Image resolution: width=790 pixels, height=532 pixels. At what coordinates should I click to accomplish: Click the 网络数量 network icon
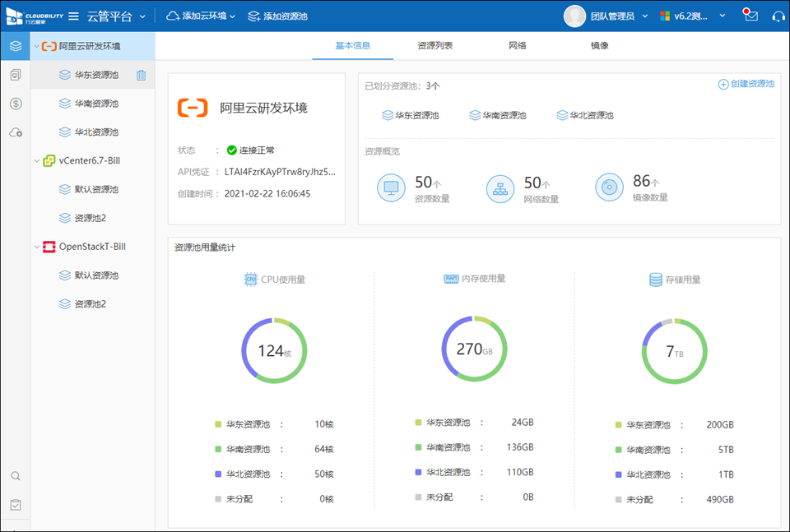[500, 187]
